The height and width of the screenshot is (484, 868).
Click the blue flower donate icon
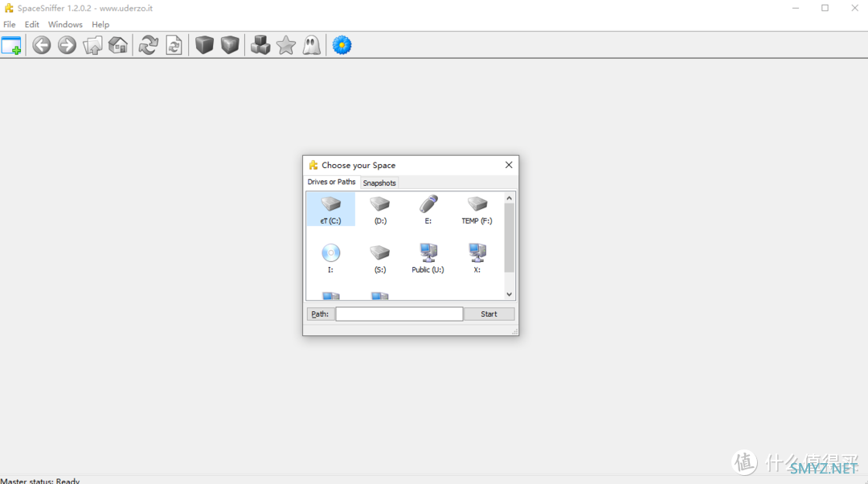coord(342,45)
